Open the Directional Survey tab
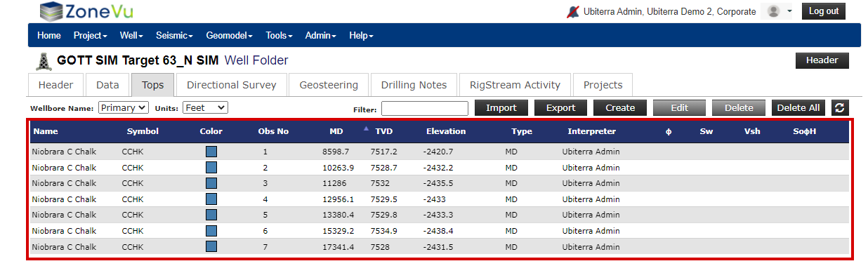This screenshot has width=868, height=273. 232,85
